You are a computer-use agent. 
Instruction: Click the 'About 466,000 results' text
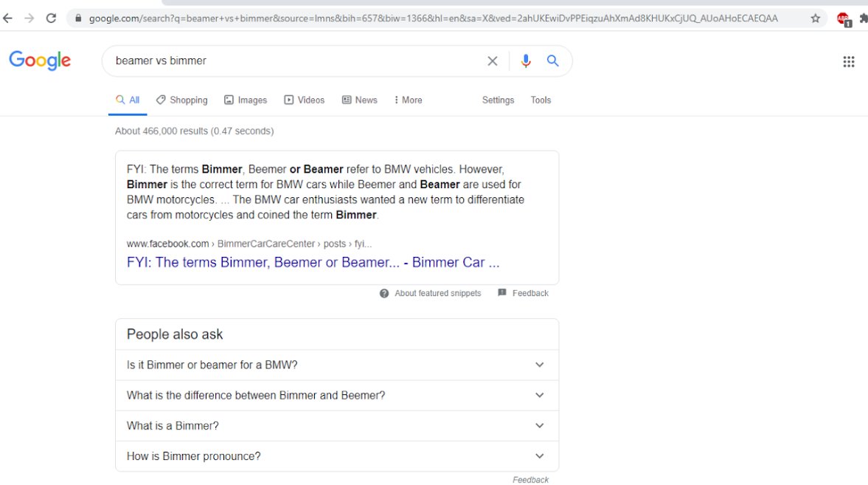(x=194, y=131)
